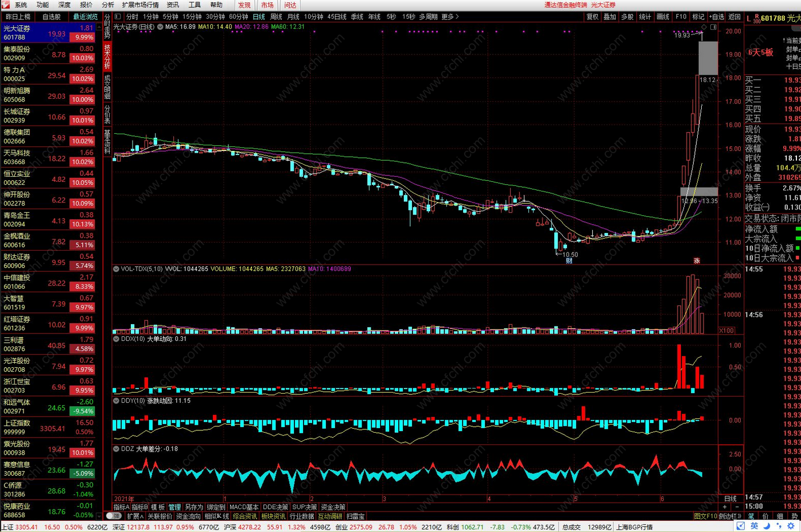
Task: Open the 成交明细 vertical tab
Action: 107,87
